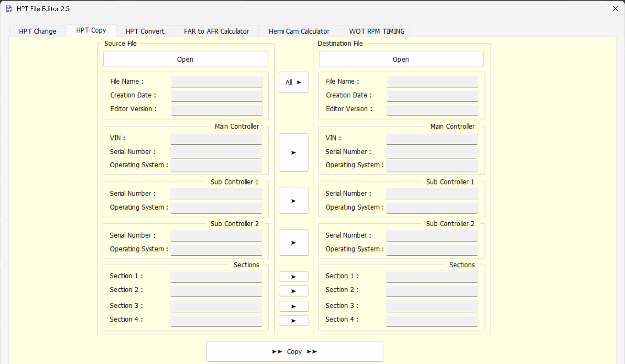Click the Destination VIN field
This screenshot has width=625, height=364.
pos(432,138)
